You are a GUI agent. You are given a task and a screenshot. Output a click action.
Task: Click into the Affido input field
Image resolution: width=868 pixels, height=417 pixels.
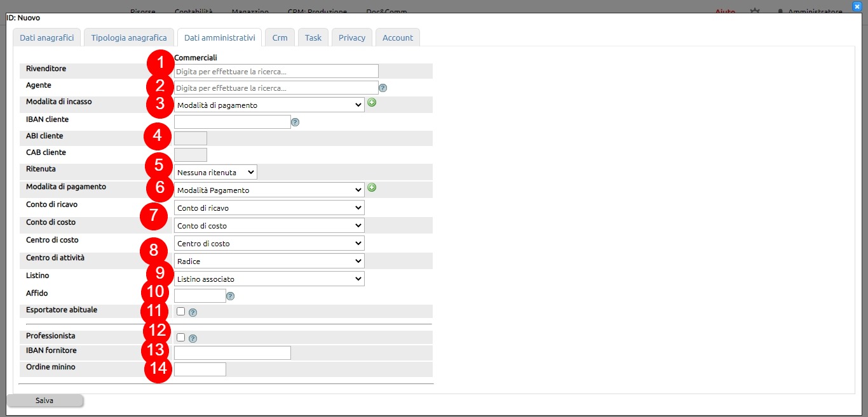point(200,296)
